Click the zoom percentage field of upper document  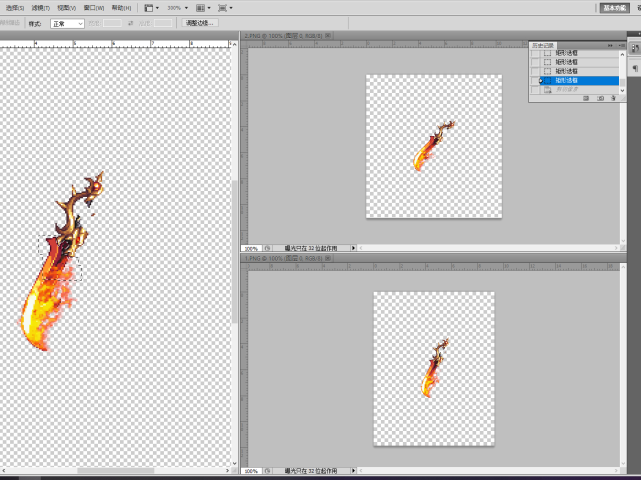[x=250, y=248]
